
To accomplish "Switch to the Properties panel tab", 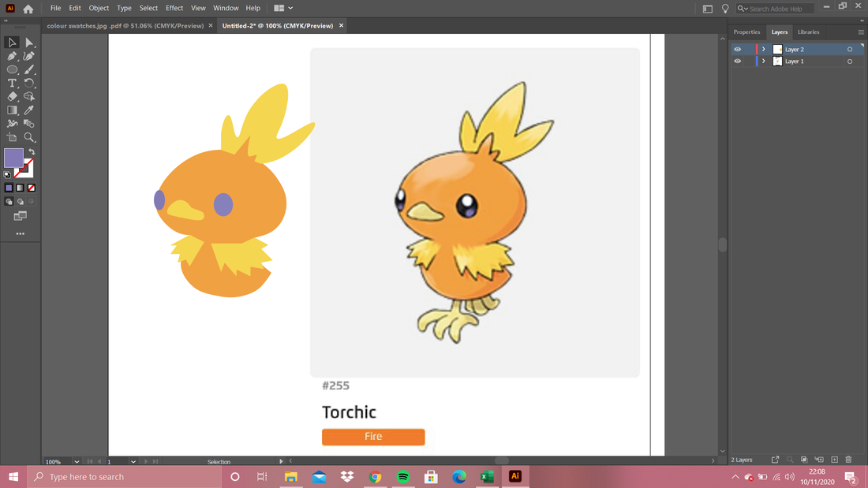I will pyautogui.click(x=746, y=32).
